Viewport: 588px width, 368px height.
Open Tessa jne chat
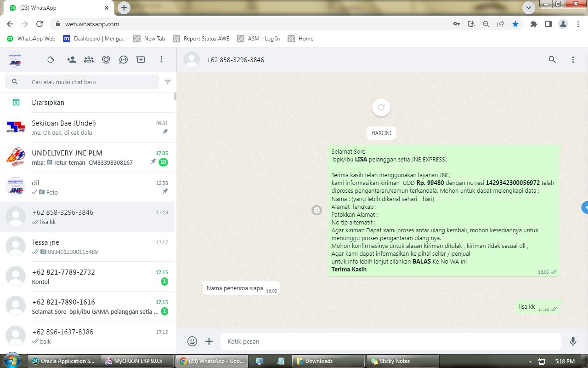point(87,247)
